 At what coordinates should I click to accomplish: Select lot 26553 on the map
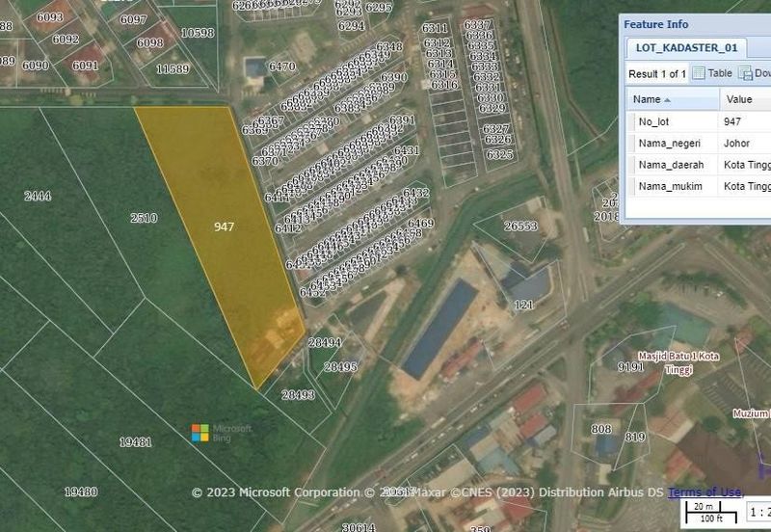520,226
